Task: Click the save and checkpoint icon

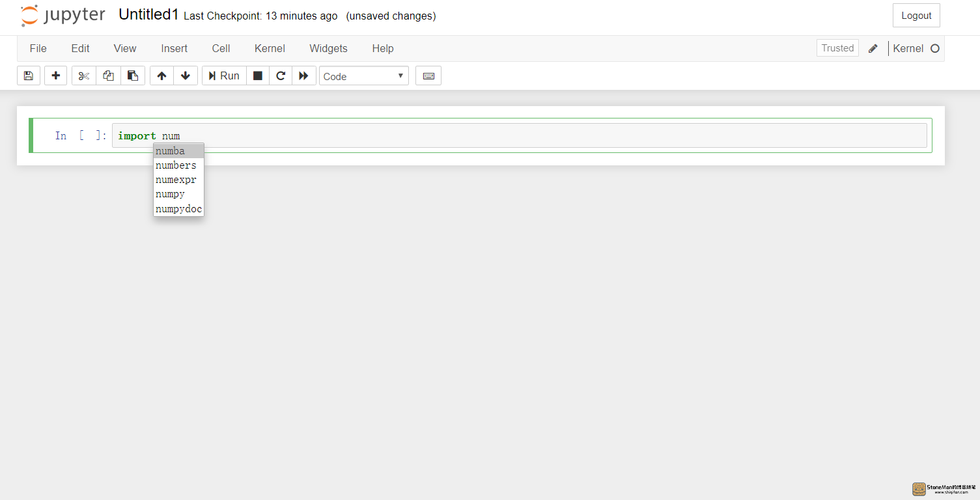Action: pos(29,76)
